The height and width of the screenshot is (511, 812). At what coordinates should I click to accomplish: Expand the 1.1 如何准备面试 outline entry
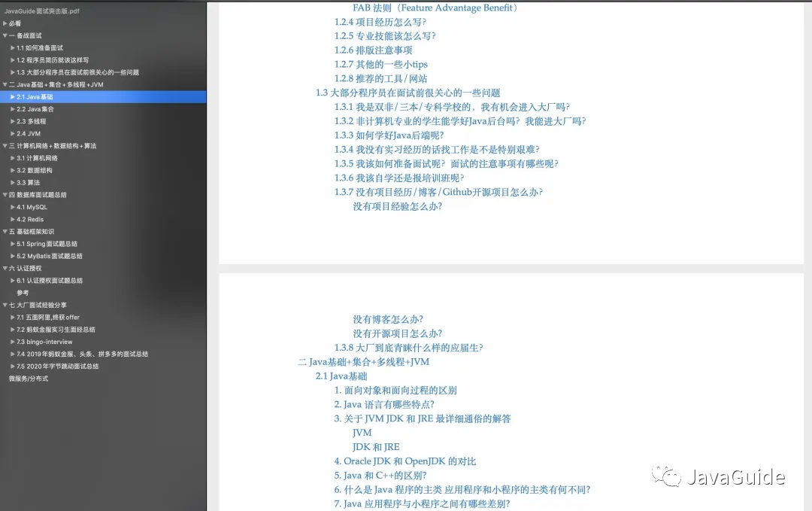pyautogui.click(x=13, y=47)
